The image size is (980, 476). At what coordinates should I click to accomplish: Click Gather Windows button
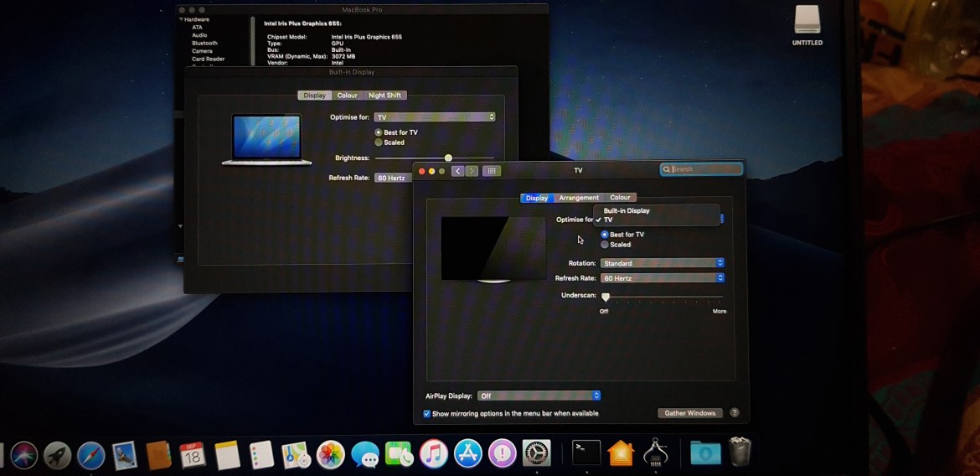[x=690, y=413]
